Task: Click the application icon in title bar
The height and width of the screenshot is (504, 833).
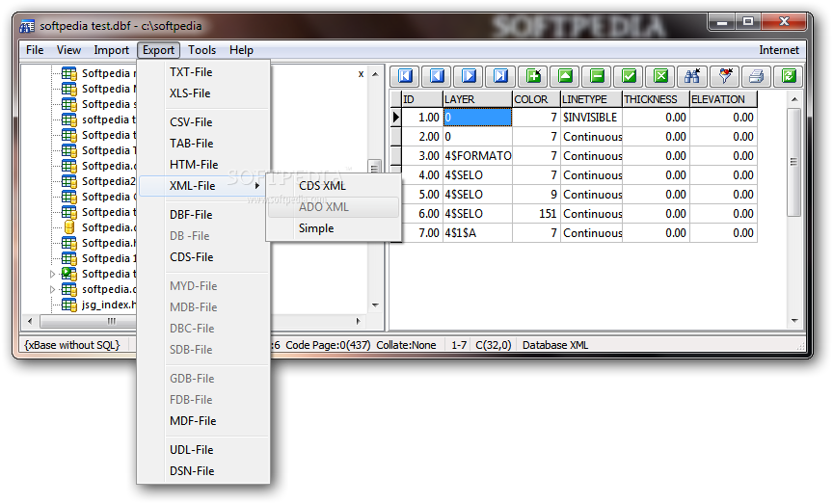Action: tap(27, 26)
